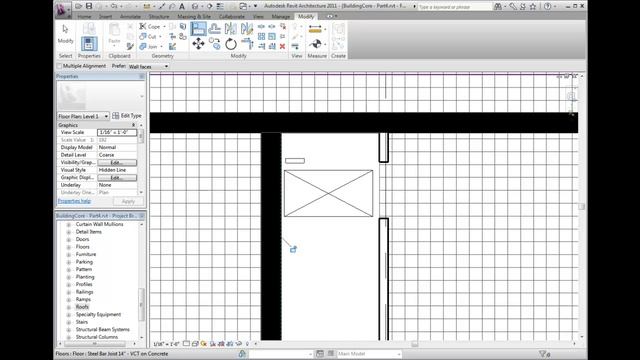This screenshot has width=640, height=360.
Task: Click the red Delete X icon
Action: (x=282, y=47)
